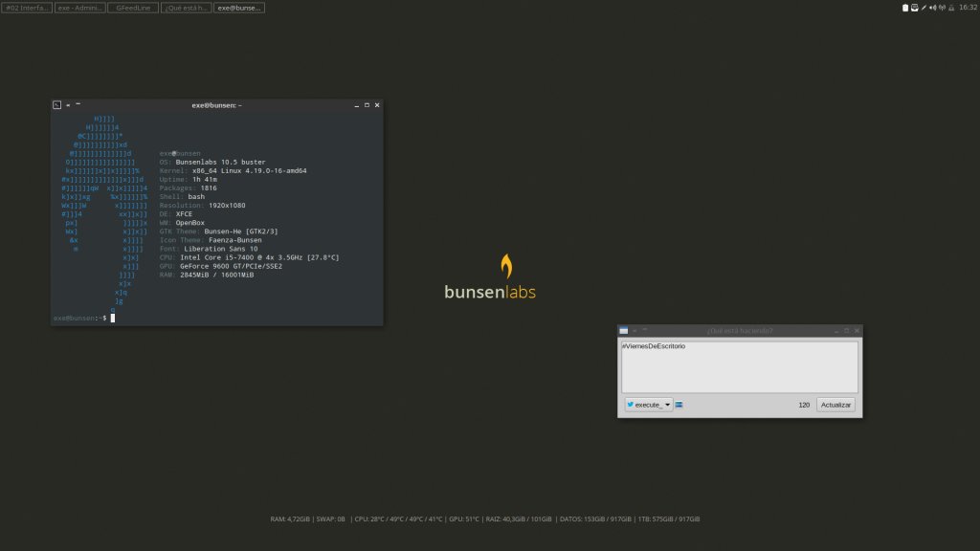This screenshot has width=980, height=551.
Task: Click the clock showing 16:32
Action: tap(968, 8)
